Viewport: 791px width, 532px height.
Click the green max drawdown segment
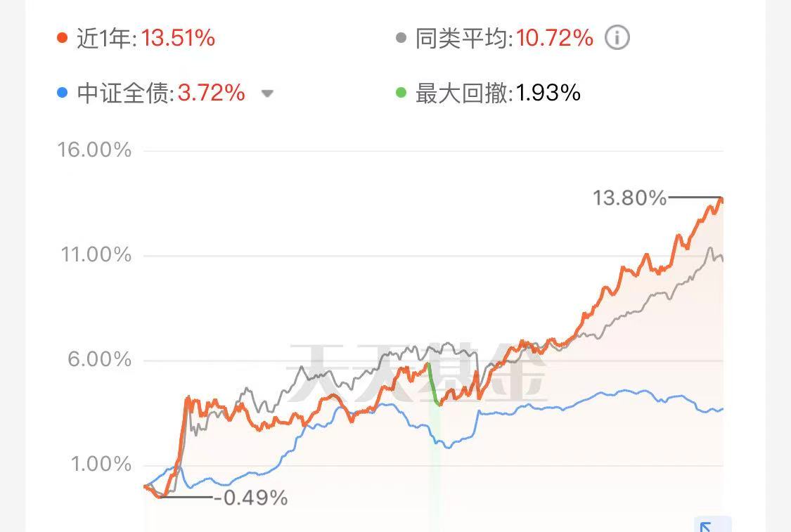[x=434, y=384]
